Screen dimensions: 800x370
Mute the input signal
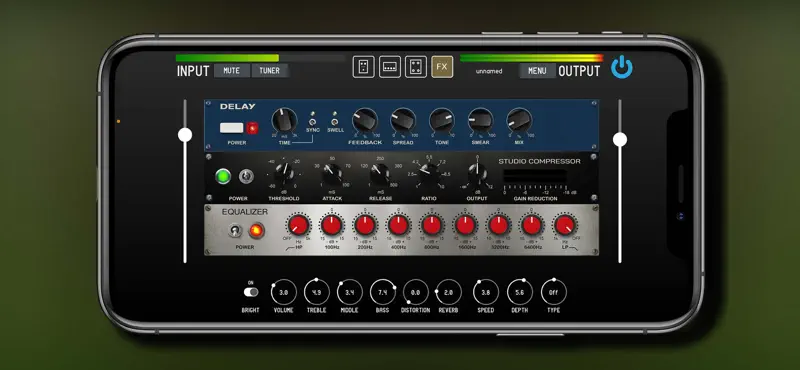pyautogui.click(x=232, y=71)
